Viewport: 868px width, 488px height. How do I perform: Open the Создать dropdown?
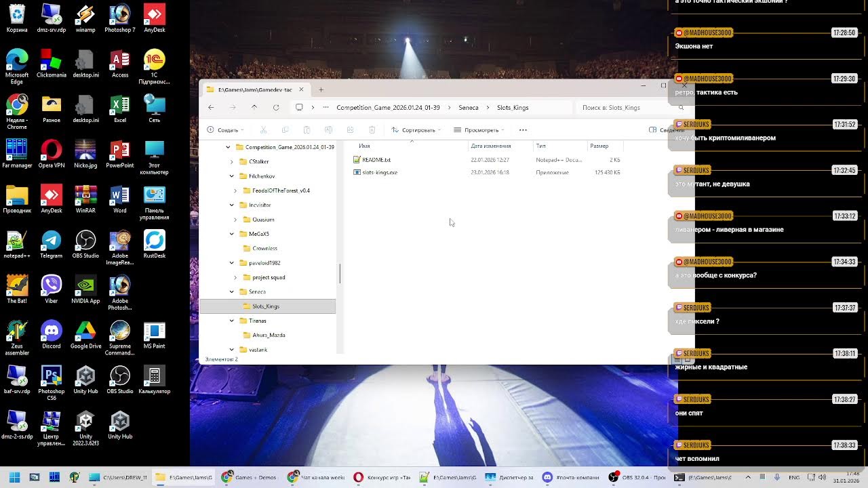225,129
